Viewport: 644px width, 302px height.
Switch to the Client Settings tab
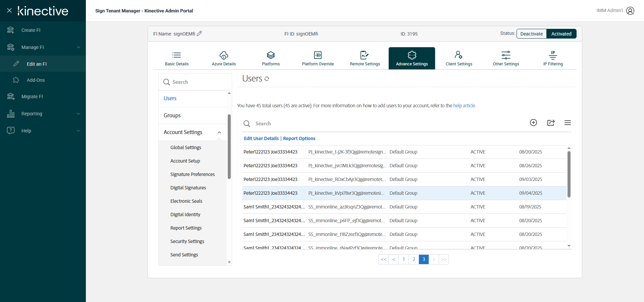pos(459,58)
